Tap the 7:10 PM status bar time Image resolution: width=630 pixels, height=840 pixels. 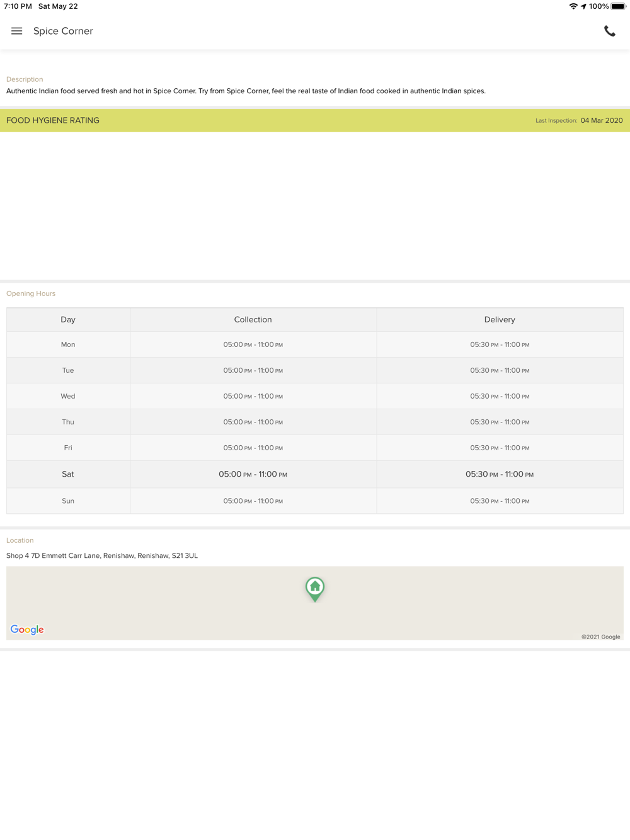coord(18,6)
